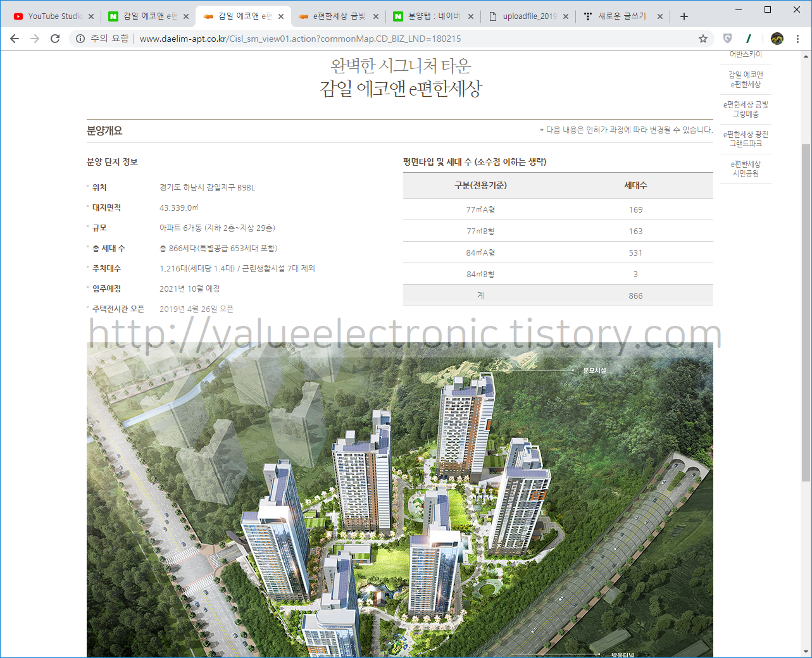Go back to the previous page
The image size is (812, 658).
point(15,39)
